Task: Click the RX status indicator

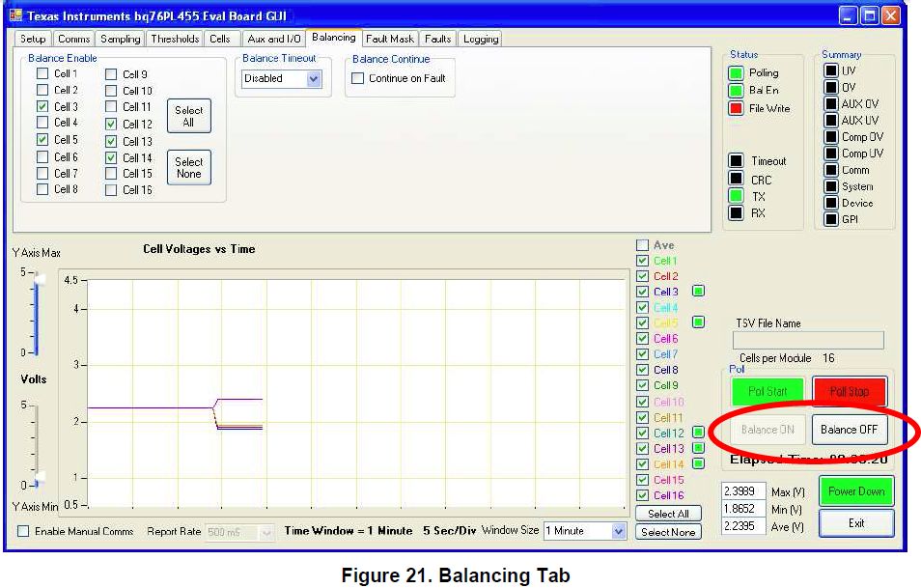Action: tap(736, 212)
